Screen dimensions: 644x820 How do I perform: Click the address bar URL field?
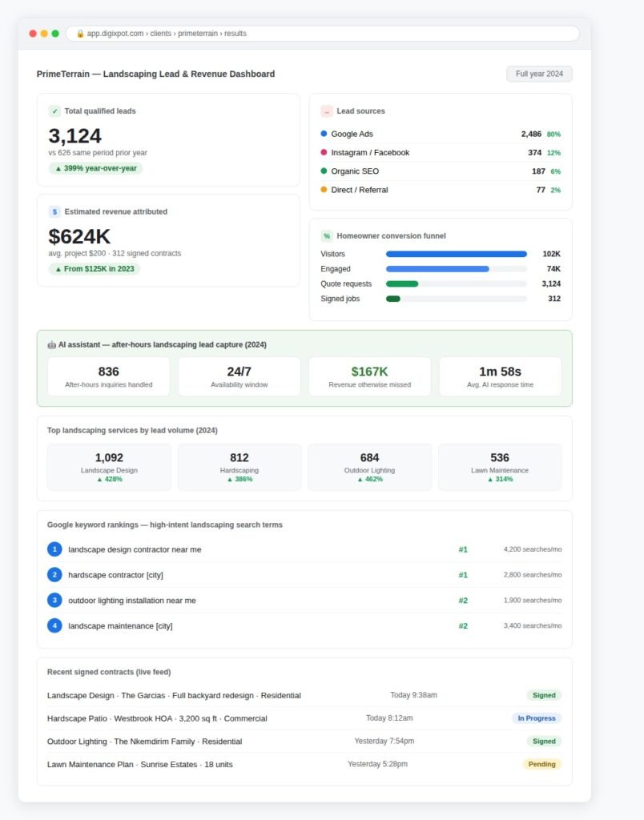(x=322, y=34)
